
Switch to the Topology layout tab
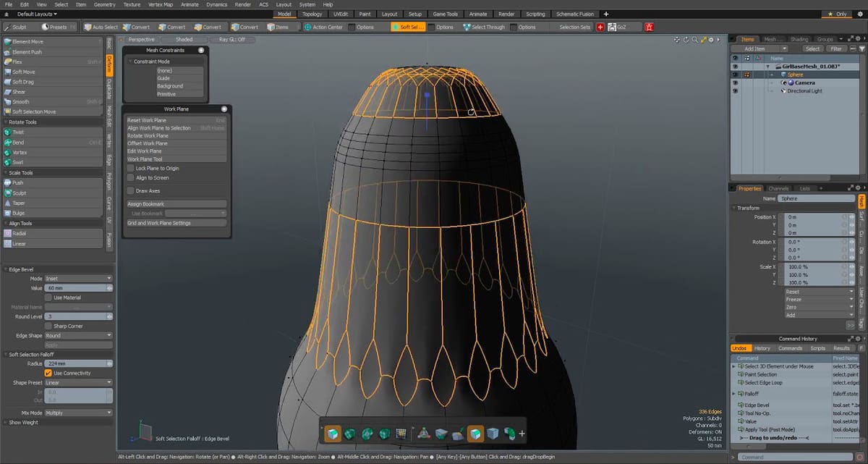[x=312, y=14]
